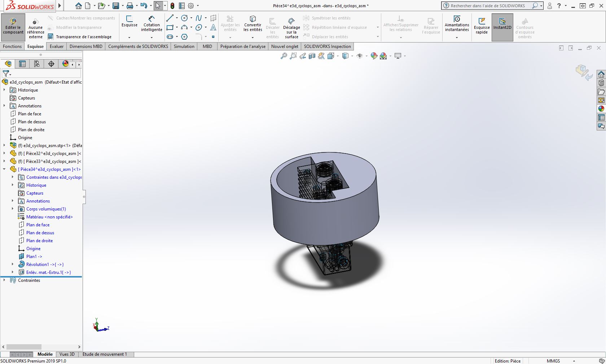Expand e3d_cyclops_asm.stp<1> component

(4, 145)
